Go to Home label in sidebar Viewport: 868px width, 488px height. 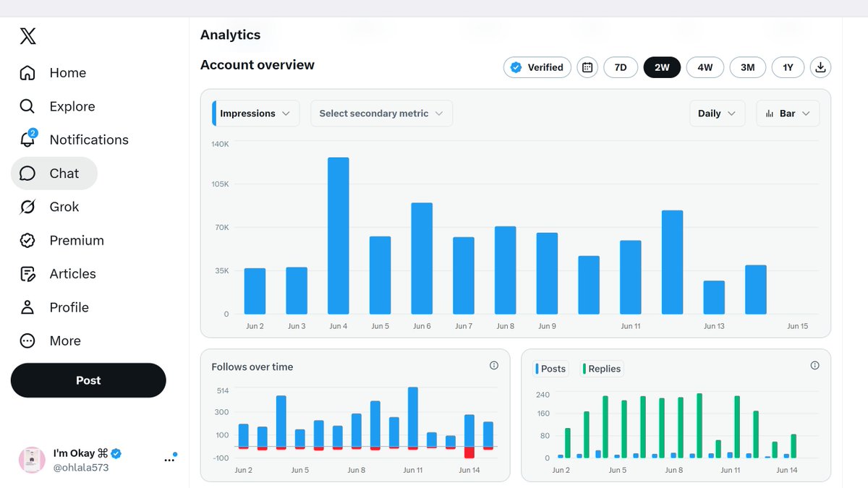click(68, 73)
